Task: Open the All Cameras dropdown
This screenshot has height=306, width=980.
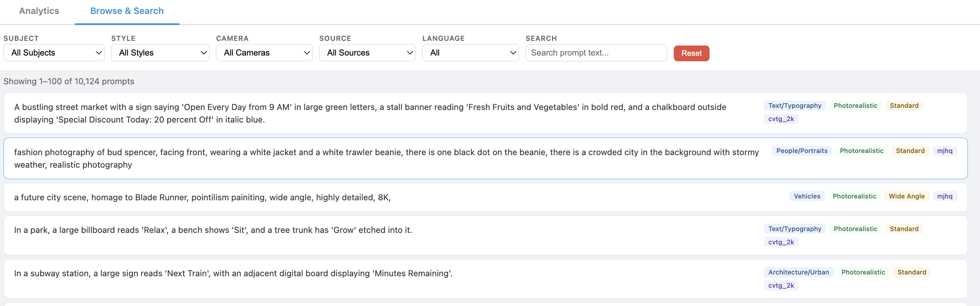Action: click(x=264, y=53)
